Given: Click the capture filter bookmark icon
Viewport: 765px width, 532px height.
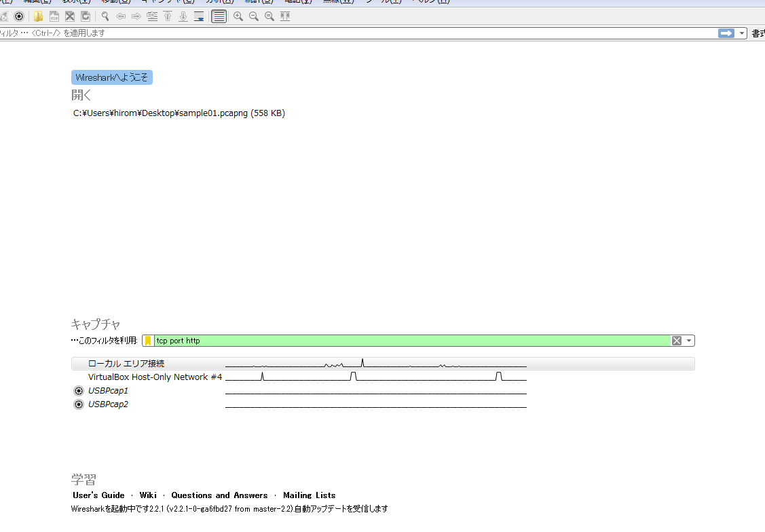Looking at the screenshot, I should [148, 341].
